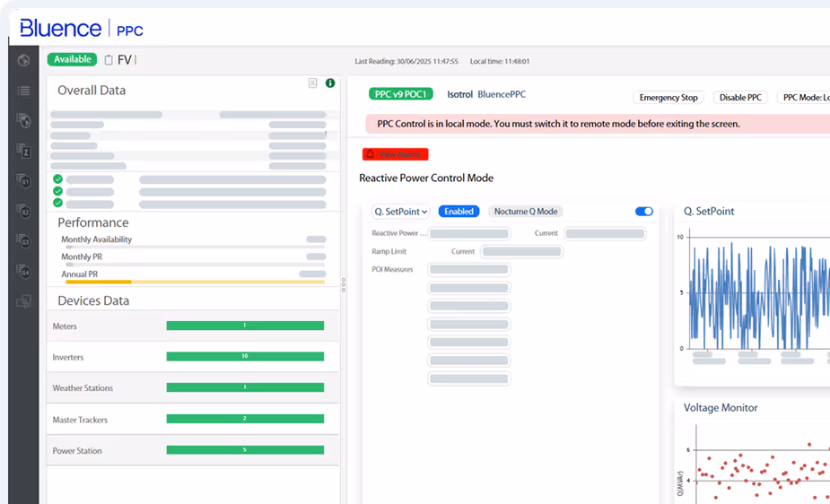The width and height of the screenshot is (830, 504).
Task: Click the second green check status icon
Action: tap(57, 191)
